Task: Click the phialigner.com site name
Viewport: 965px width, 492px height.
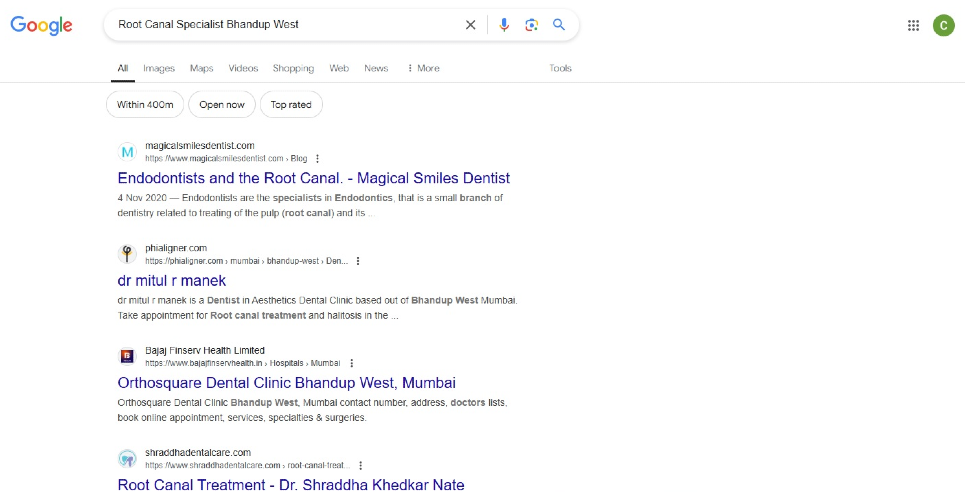Action: coord(176,248)
